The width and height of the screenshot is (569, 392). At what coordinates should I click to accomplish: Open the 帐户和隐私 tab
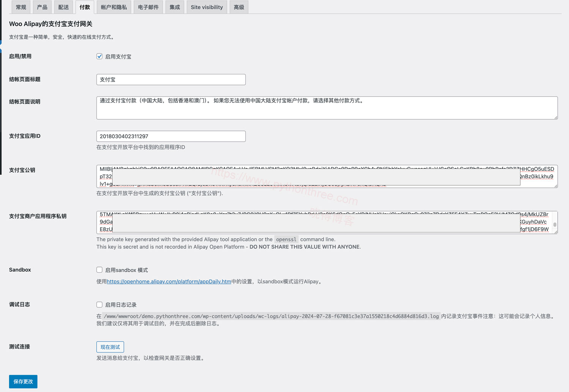pos(113,7)
